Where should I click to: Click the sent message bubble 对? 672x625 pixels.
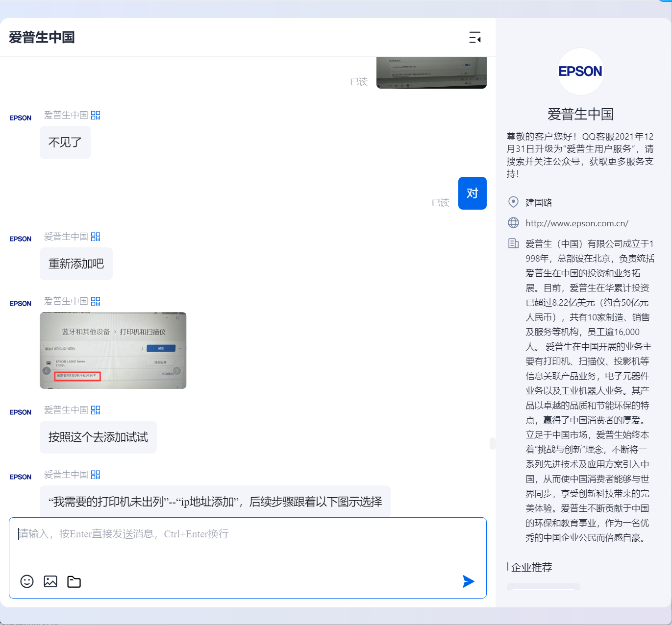click(x=473, y=193)
